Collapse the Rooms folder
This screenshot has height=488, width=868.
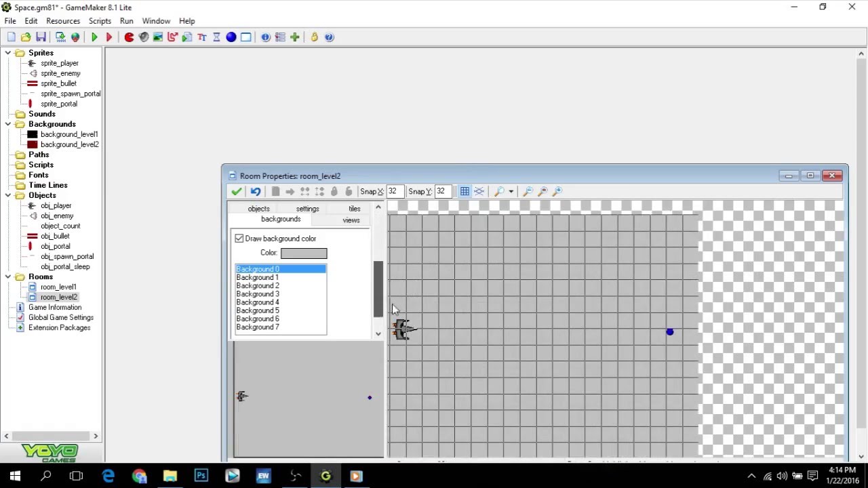(x=8, y=277)
